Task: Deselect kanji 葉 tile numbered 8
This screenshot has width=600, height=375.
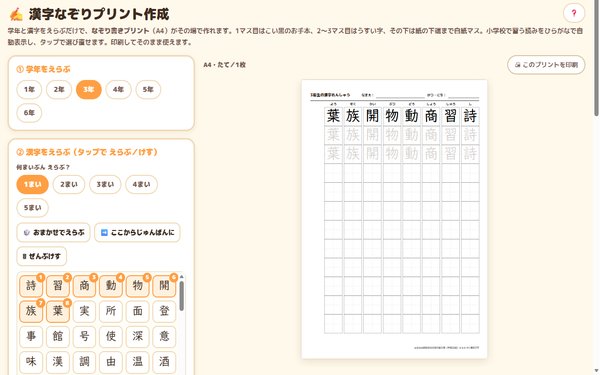Action: click(58, 311)
